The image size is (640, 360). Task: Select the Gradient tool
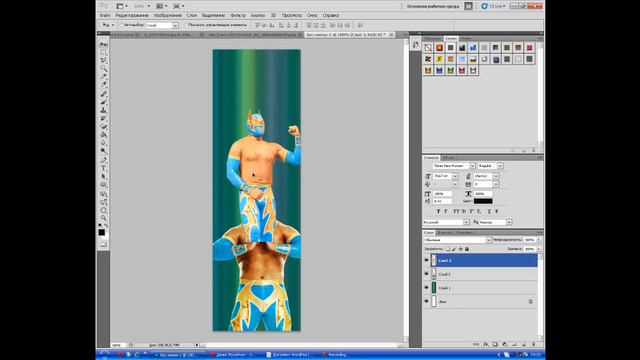coord(104,135)
